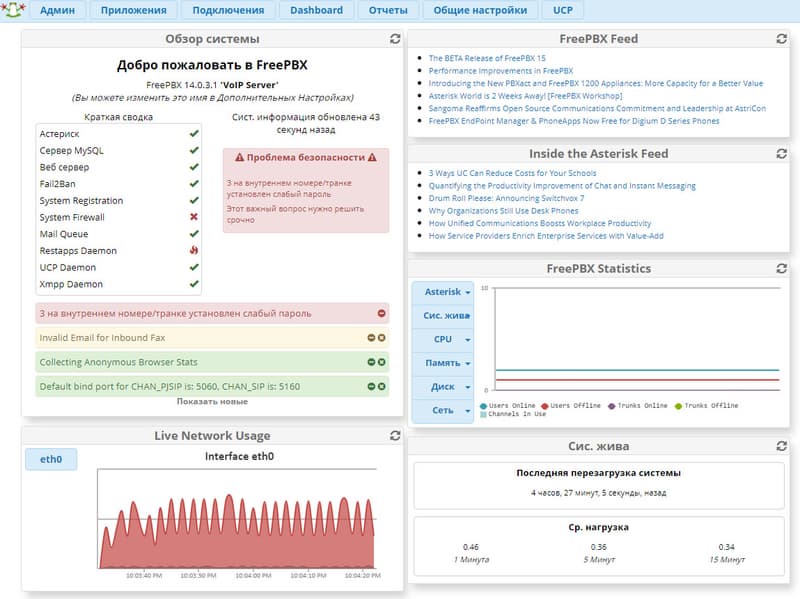
Task: Toggle Users Offline legend series
Action: coord(571,406)
